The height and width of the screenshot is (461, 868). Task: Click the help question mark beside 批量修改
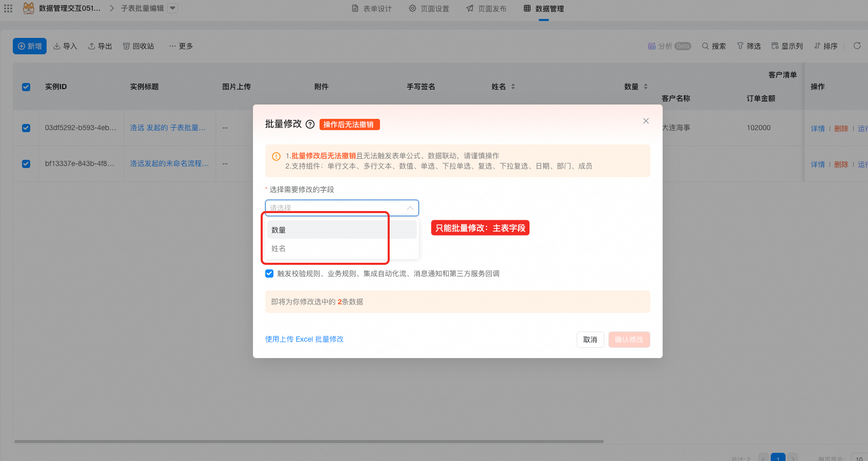(310, 124)
